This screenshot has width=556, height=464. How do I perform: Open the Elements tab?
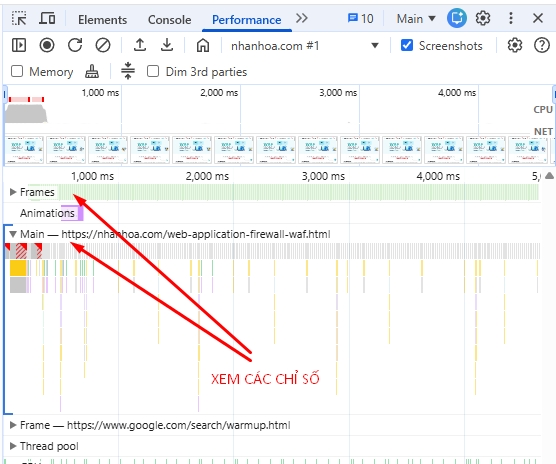click(102, 19)
